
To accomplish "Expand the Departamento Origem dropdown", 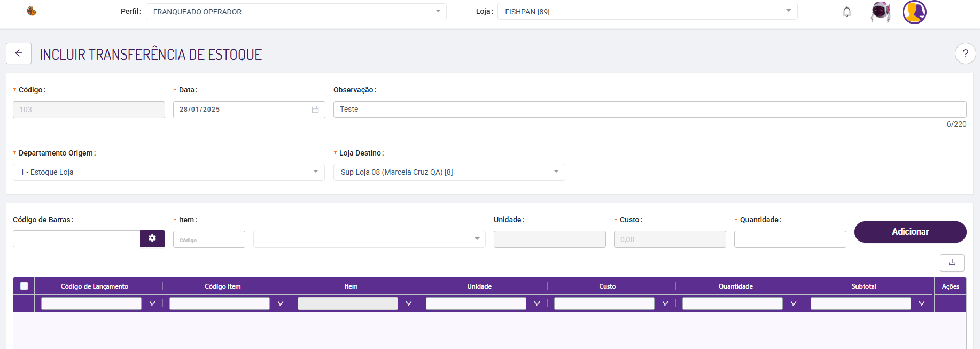I will click(x=315, y=172).
